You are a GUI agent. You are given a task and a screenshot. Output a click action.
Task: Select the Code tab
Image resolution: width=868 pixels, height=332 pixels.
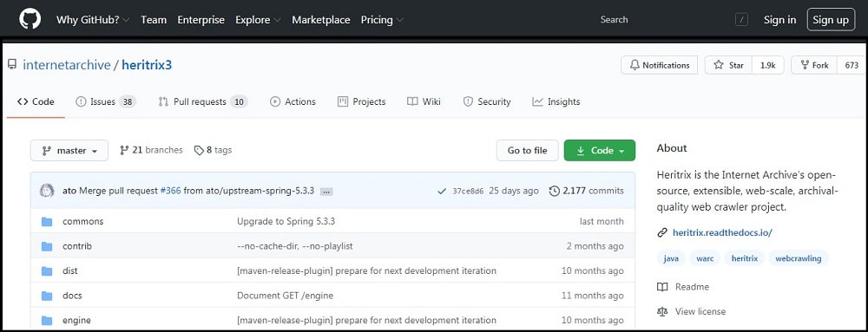(x=36, y=101)
